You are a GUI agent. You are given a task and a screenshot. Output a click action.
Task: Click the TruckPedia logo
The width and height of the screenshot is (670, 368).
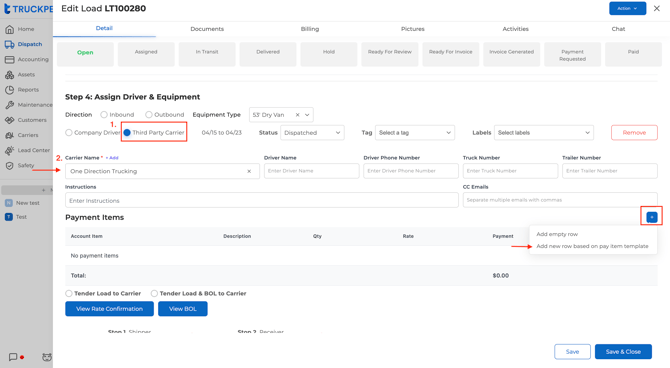pos(28,9)
